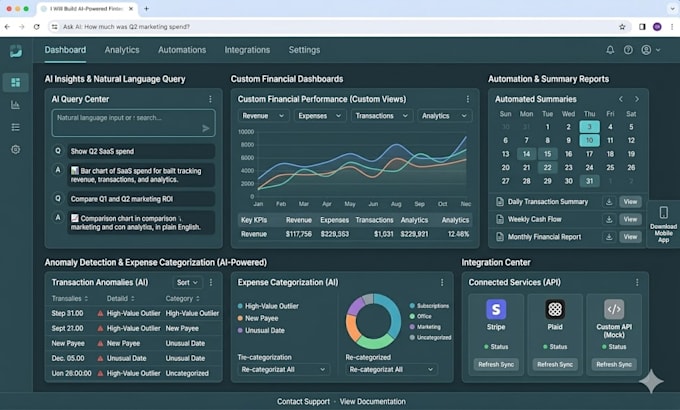
Task: Open the help question mark icon
Action: (x=628, y=50)
